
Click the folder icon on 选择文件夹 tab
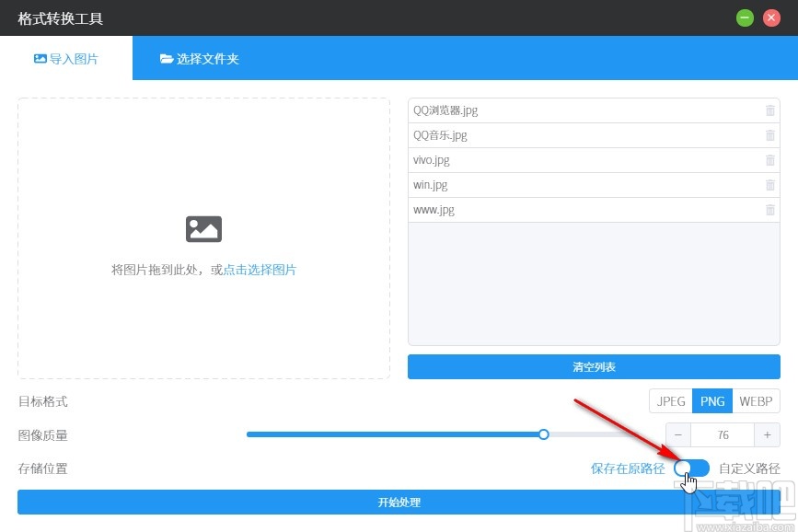click(167, 57)
